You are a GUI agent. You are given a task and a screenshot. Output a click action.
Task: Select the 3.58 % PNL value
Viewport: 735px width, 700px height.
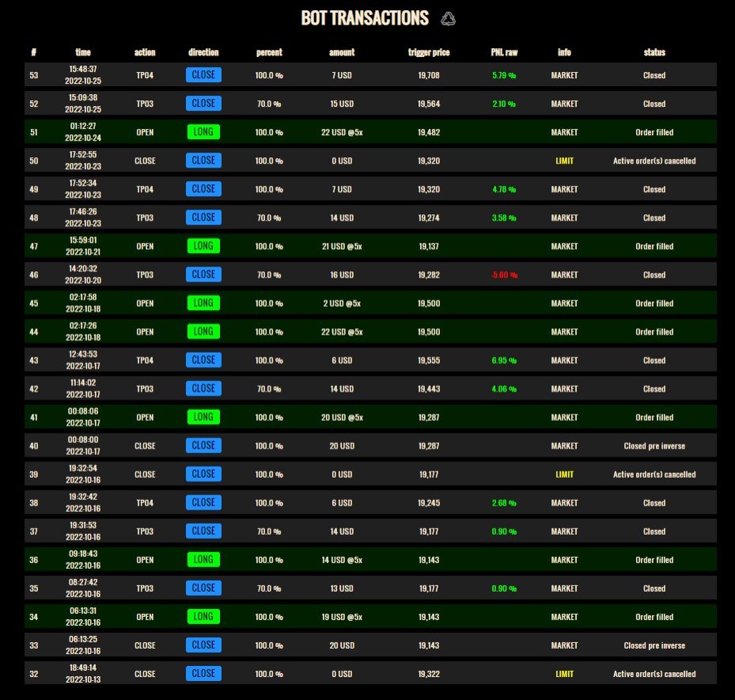(x=504, y=218)
